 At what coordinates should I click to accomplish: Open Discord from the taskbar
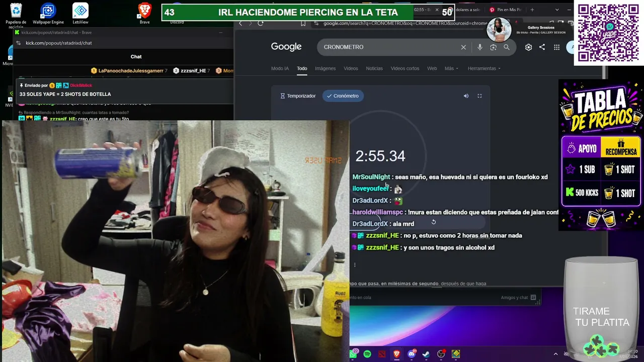(x=412, y=354)
